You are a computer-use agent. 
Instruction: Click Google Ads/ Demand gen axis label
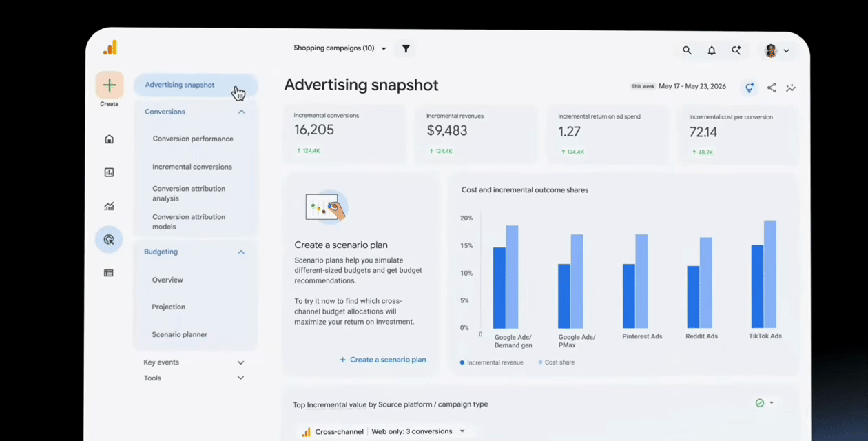pos(513,341)
